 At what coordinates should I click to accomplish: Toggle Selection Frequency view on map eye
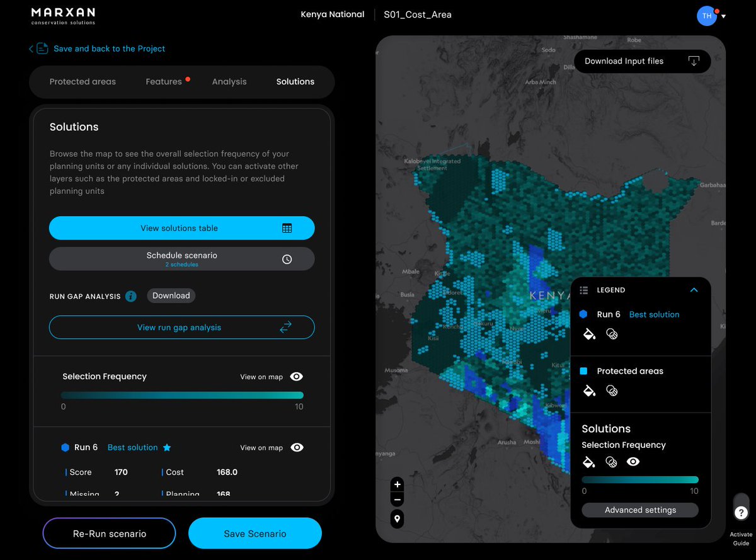[x=297, y=377]
